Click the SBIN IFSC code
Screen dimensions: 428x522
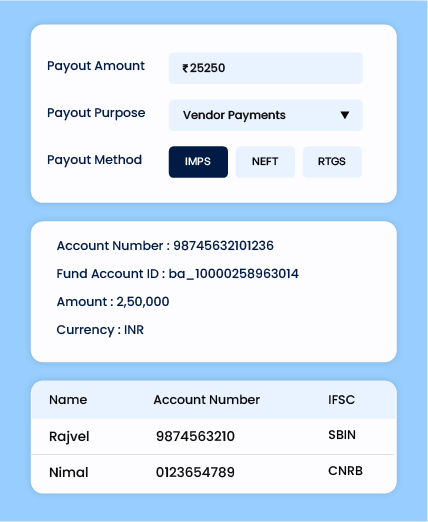pos(342,435)
